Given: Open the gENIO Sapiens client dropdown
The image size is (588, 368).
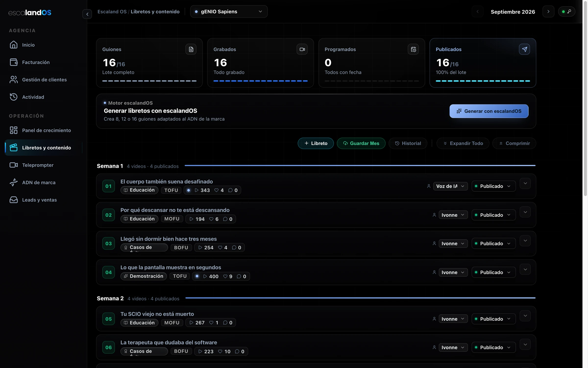Looking at the screenshot, I should tap(229, 12).
